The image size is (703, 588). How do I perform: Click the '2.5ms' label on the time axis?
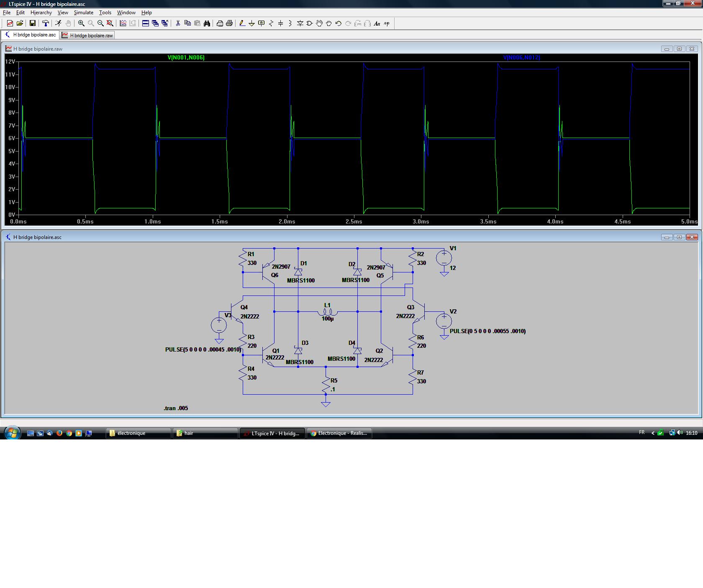354,221
